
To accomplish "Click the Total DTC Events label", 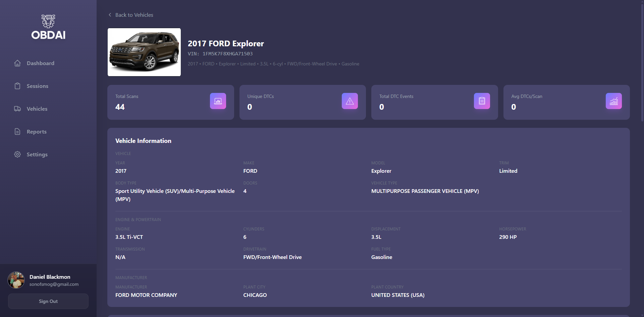I will coord(396,96).
